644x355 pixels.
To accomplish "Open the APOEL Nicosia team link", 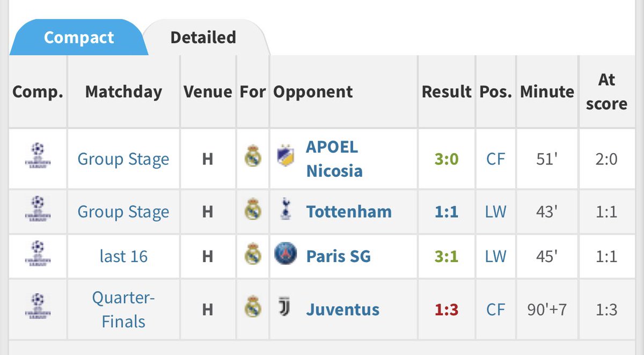I will tap(334, 158).
